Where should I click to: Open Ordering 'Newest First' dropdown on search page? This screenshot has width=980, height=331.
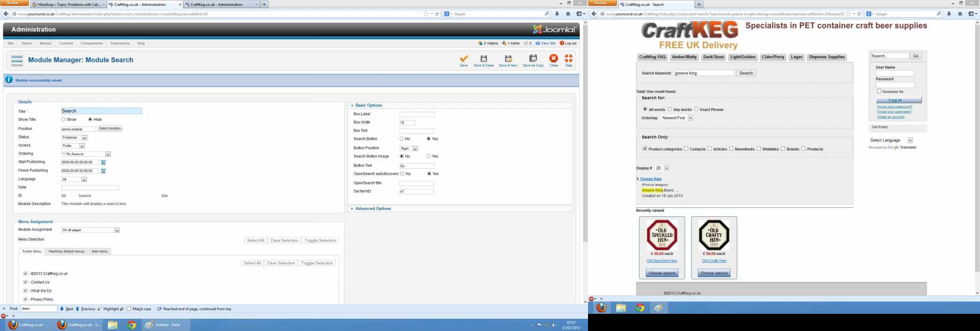point(677,118)
